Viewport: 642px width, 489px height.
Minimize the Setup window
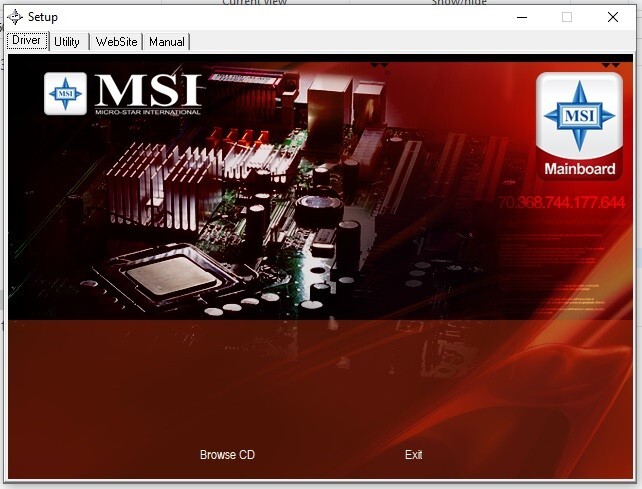coord(522,17)
